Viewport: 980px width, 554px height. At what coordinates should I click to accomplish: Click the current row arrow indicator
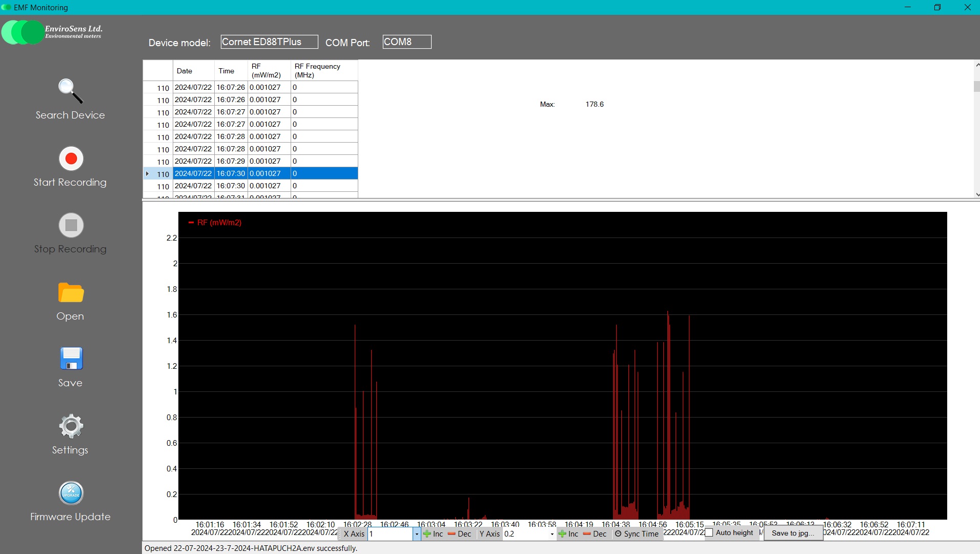coord(148,174)
